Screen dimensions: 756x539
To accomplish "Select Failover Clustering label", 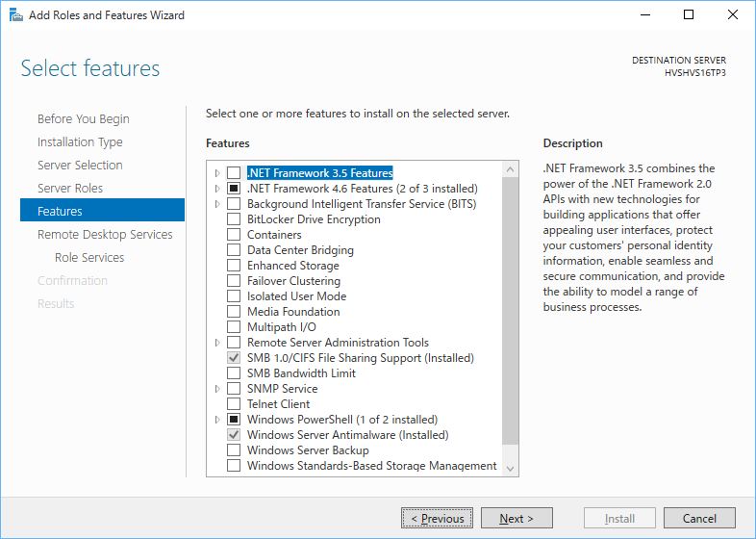I will point(293,281).
